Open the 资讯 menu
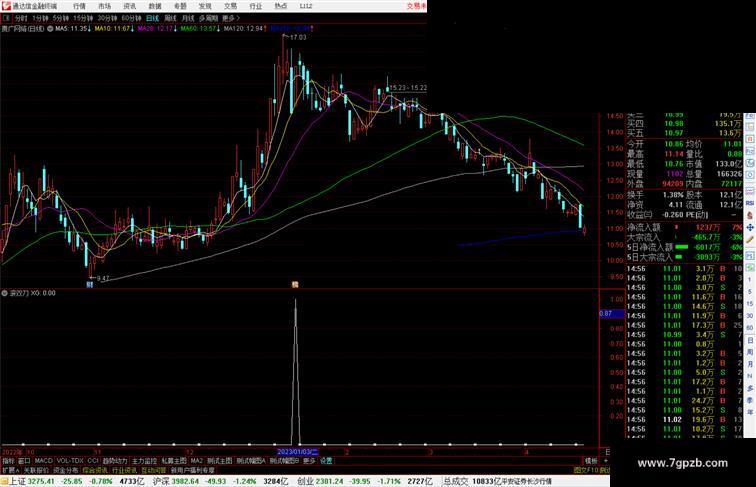 [x=130, y=6]
